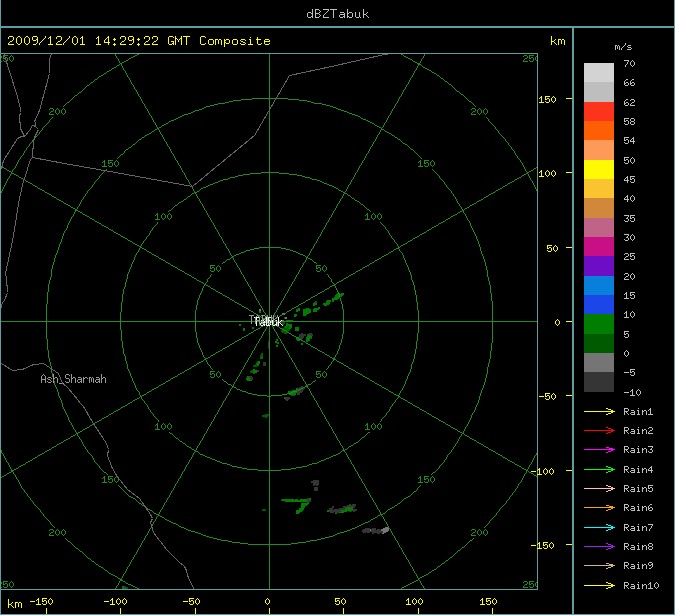This screenshot has height=616, width=675.
Task: Select the 'Rain5' legend label
Action: pos(638,489)
